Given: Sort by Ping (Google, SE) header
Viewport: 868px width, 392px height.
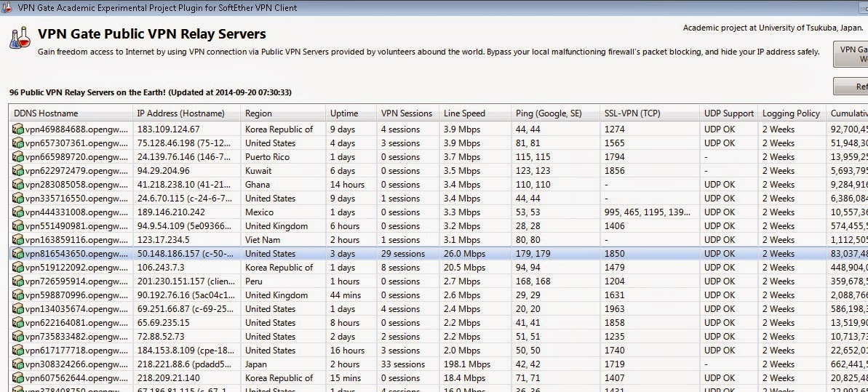Looking at the screenshot, I should click(555, 113).
